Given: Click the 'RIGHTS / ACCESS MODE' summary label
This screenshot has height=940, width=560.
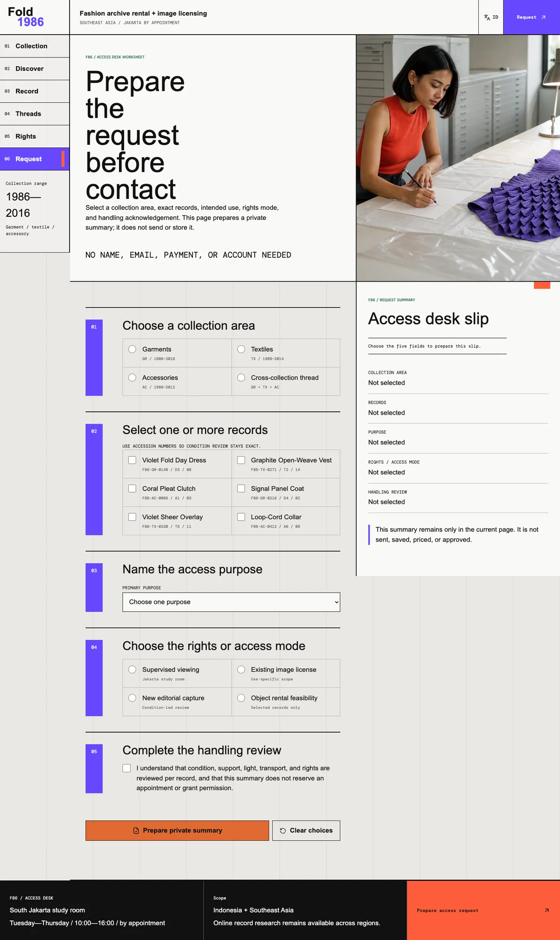Looking at the screenshot, I should click(394, 462).
